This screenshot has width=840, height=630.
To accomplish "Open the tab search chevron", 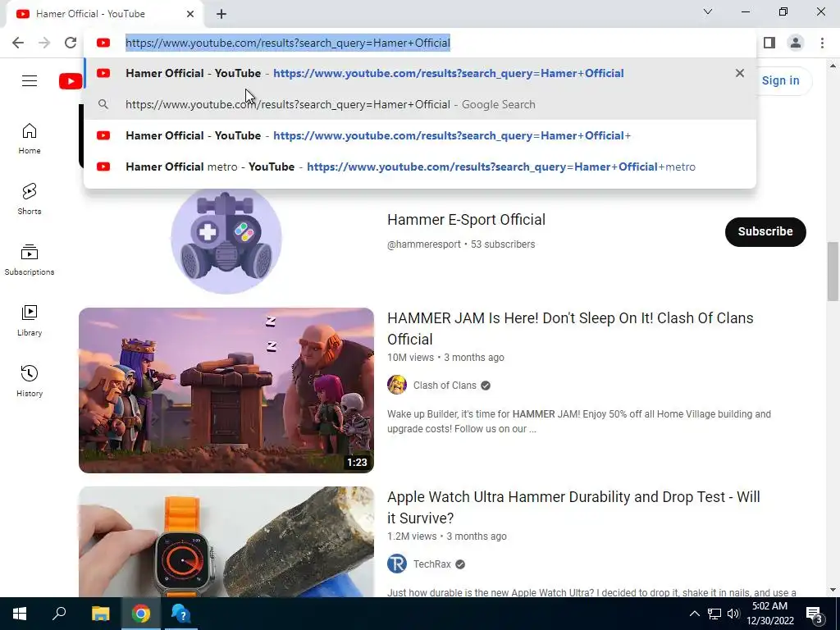I will (708, 11).
